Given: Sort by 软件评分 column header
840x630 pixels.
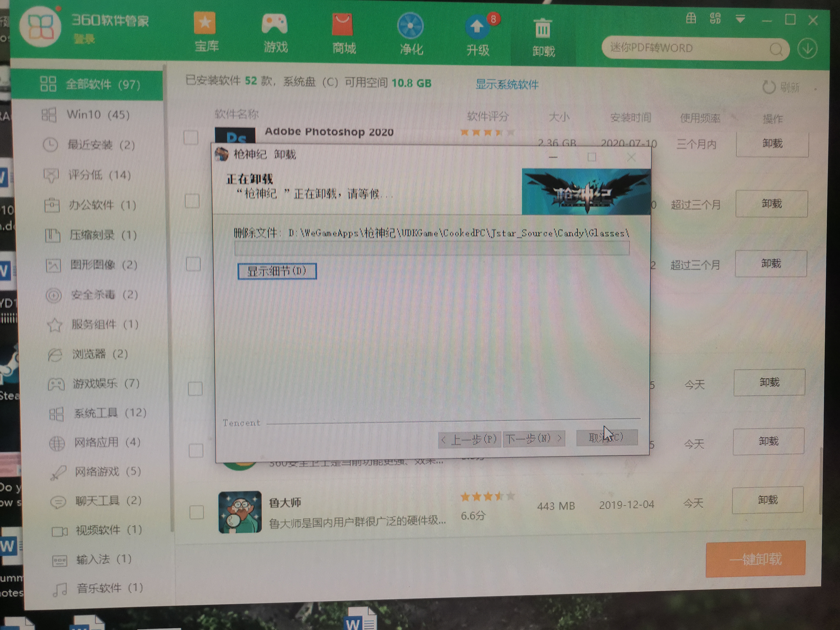Looking at the screenshot, I should [x=488, y=117].
